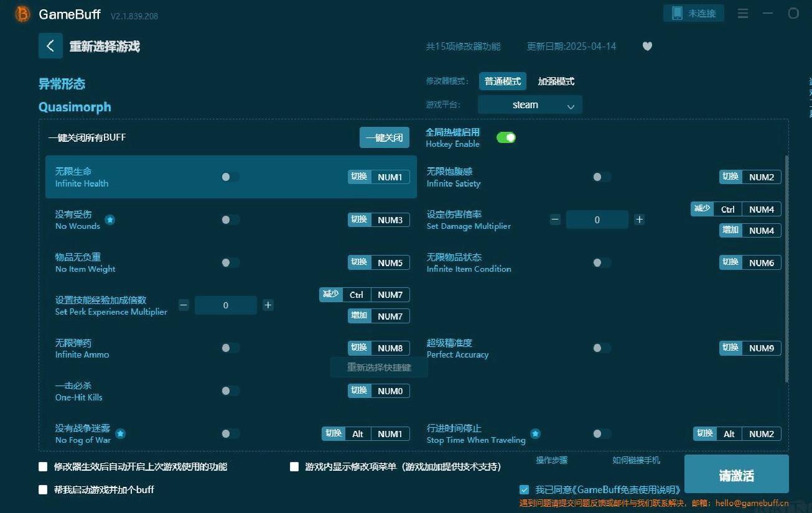This screenshot has width=812, height=513.
Task: Click Ctrl NUM4 decrease damage hotkey
Action: click(x=736, y=209)
